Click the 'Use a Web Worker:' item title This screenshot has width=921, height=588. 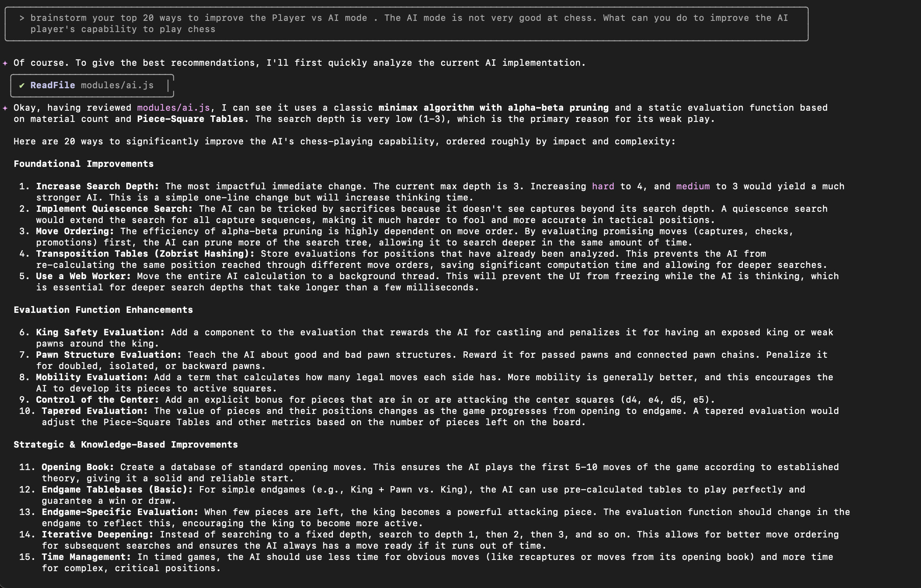pyautogui.click(x=83, y=276)
